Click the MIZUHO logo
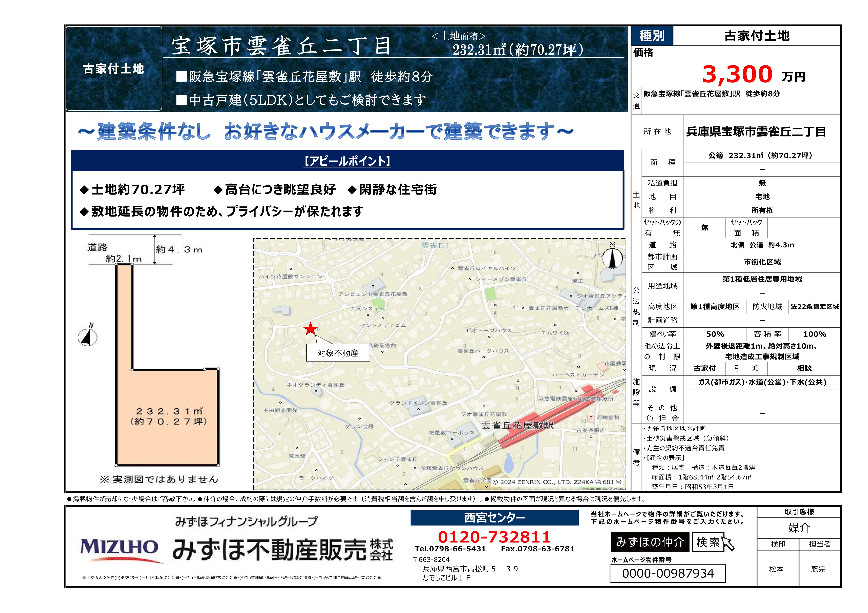This screenshot has height=613, width=868. pyautogui.click(x=119, y=548)
